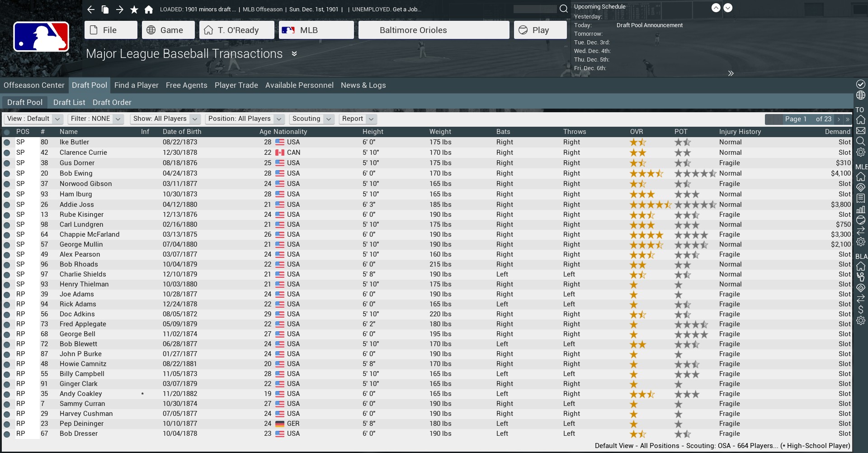Open the Filter: NONE dropdown
The height and width of the screenshot is (453, 868).
coord(95,119)
